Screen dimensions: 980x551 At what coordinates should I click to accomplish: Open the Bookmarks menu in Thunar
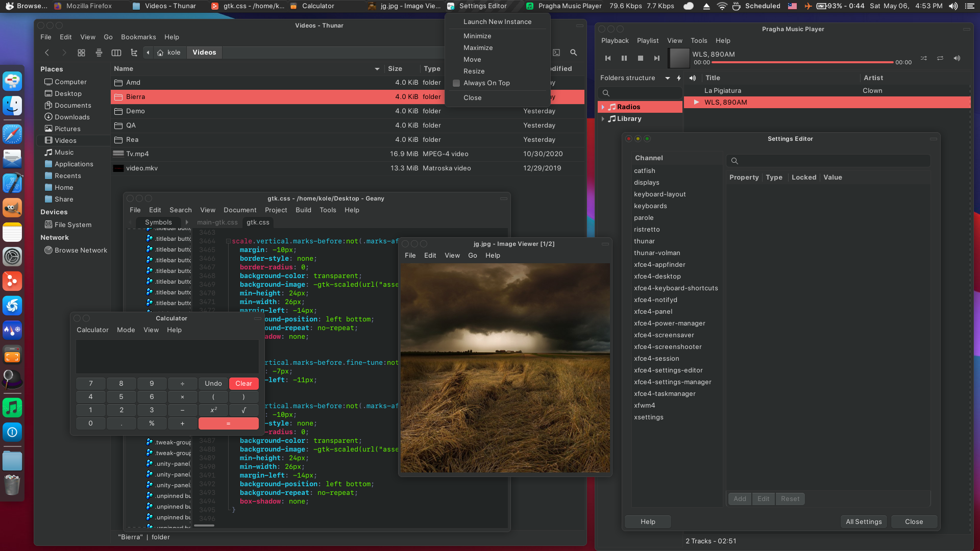[x=138, y=37]
